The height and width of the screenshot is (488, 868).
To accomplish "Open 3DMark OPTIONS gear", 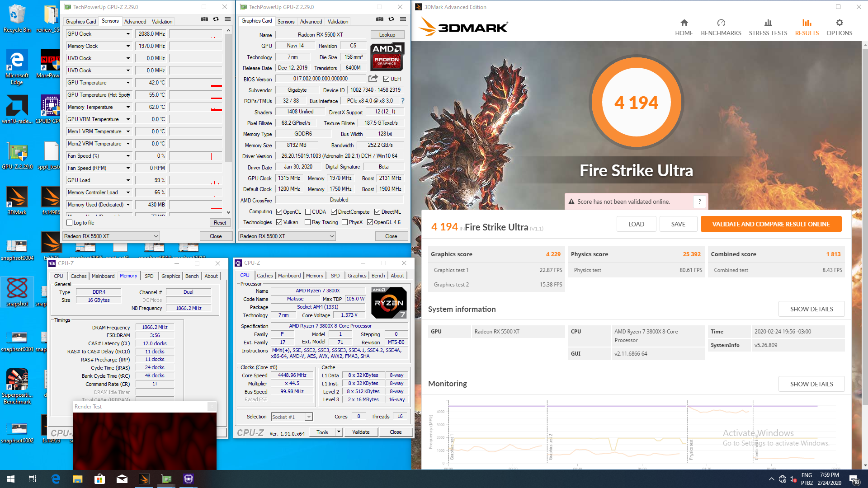I will coord(840,28).
